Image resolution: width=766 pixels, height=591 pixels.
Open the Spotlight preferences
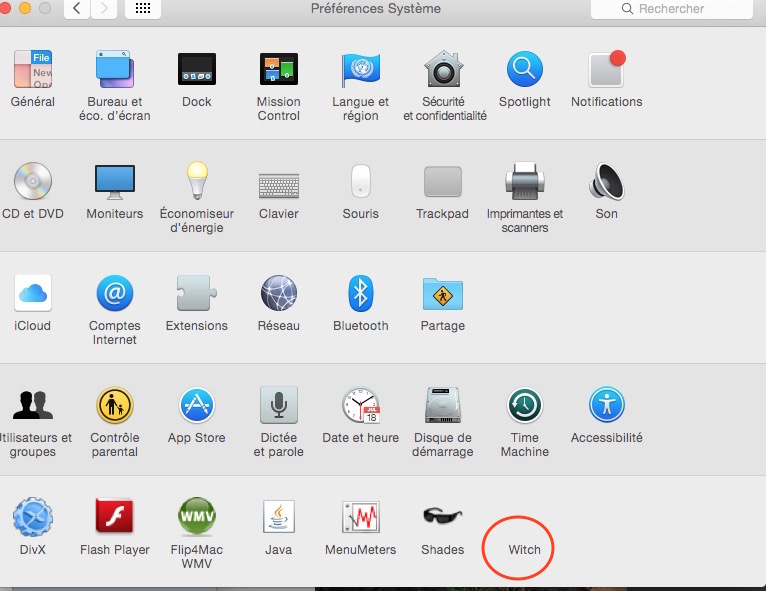tap(524, 70)
